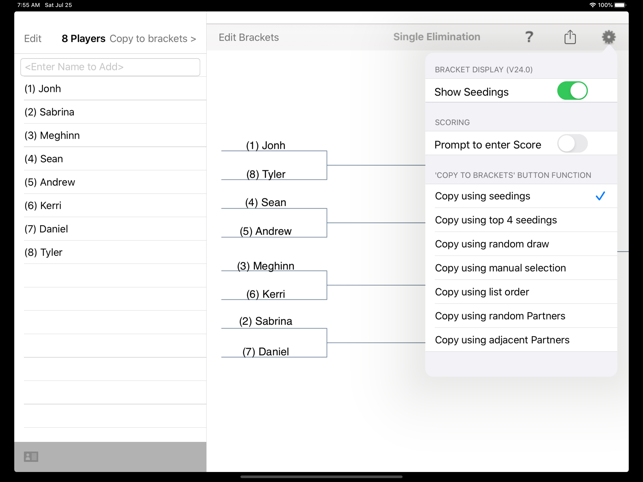The width and height of the screenshot is (643, 482).
Task: Tap Edit in the players panel
Action: (33, 39)
